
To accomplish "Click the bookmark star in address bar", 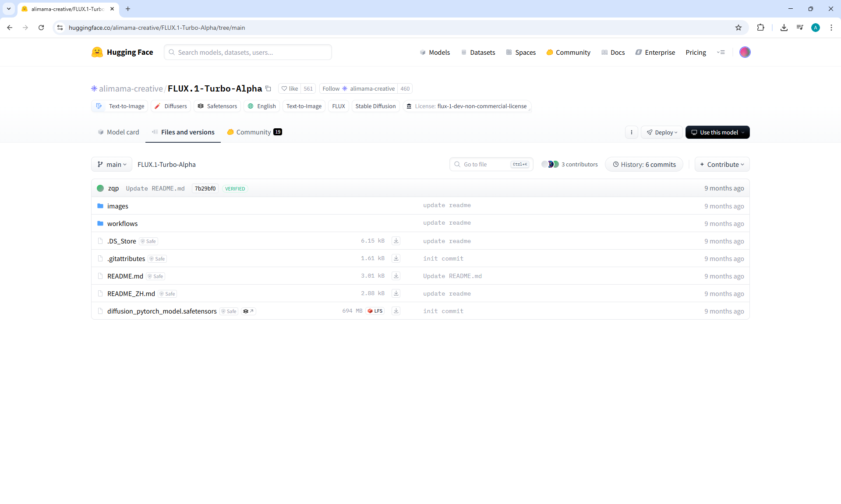I will coord(739,28).
